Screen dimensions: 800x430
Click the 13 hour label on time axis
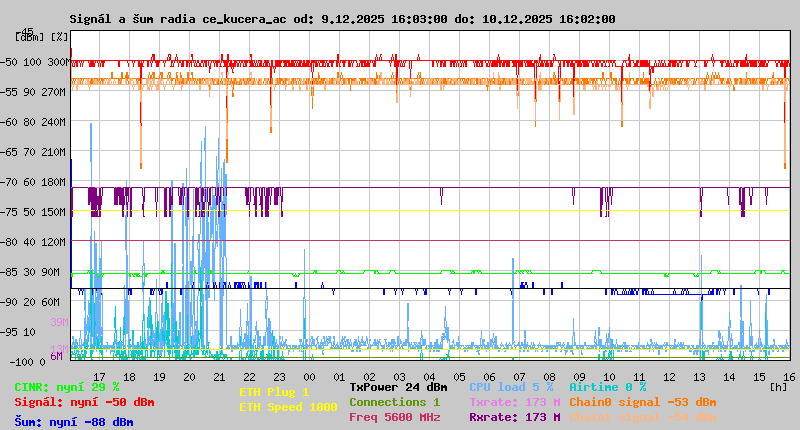point(699,376)
